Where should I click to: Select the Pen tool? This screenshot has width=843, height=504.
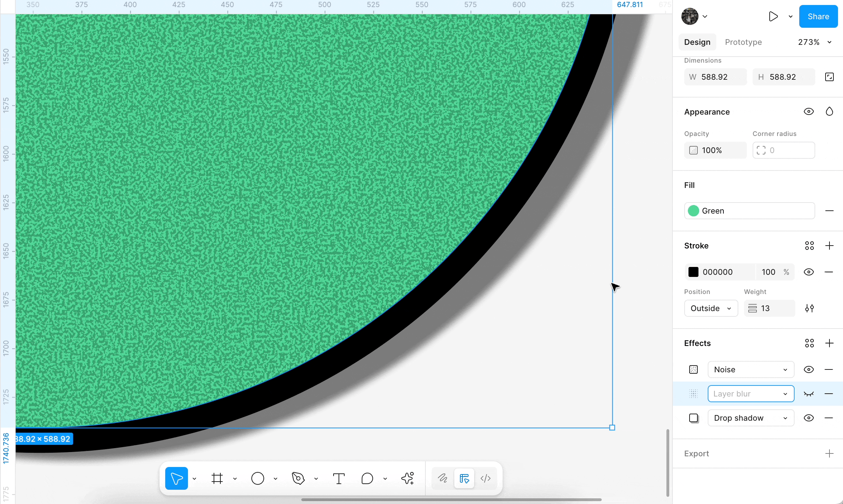coord(298,478)
